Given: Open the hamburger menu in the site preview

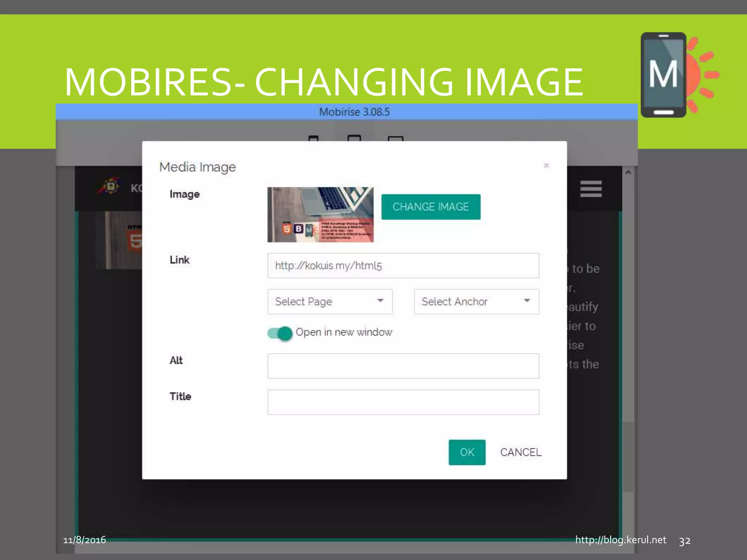Looking at the screenshot, I should (591, 188).
